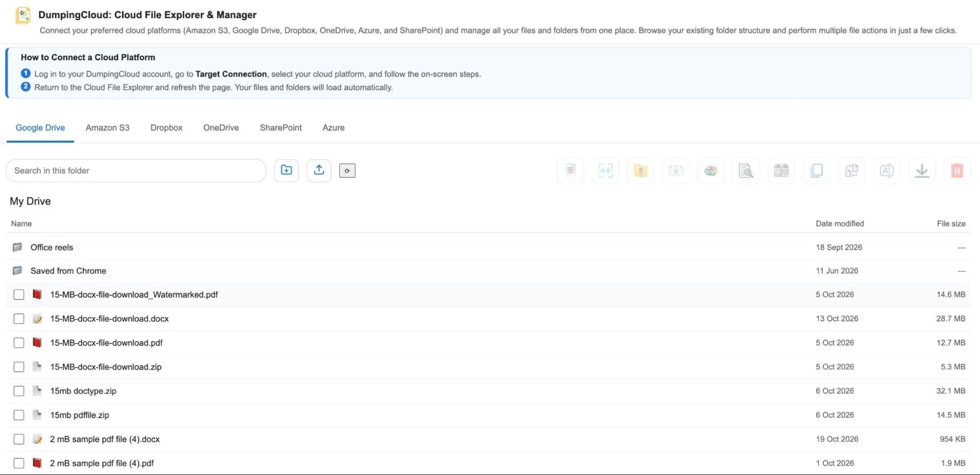
Task: Refresh the file list with the reload button
Action: pos(347,171)
